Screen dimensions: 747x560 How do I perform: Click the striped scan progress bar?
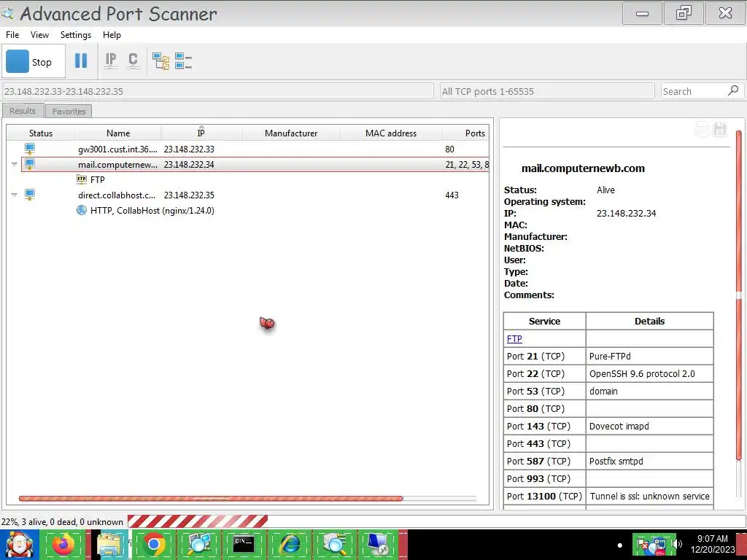(x=197, y=521)
